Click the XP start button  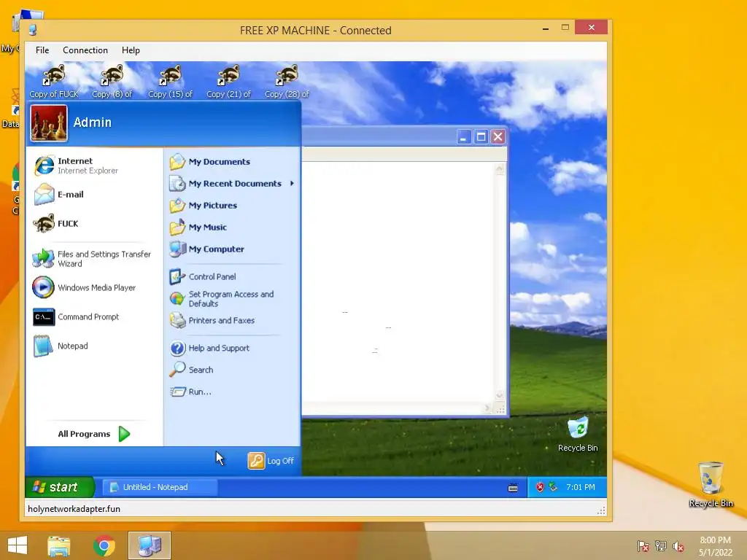[x=60, y=487]
